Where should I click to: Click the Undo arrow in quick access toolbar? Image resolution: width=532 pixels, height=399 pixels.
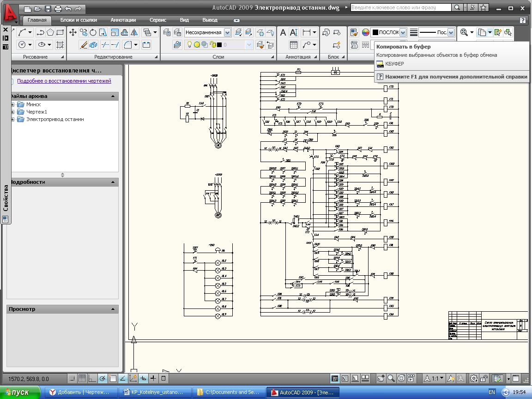click(68, 9)
